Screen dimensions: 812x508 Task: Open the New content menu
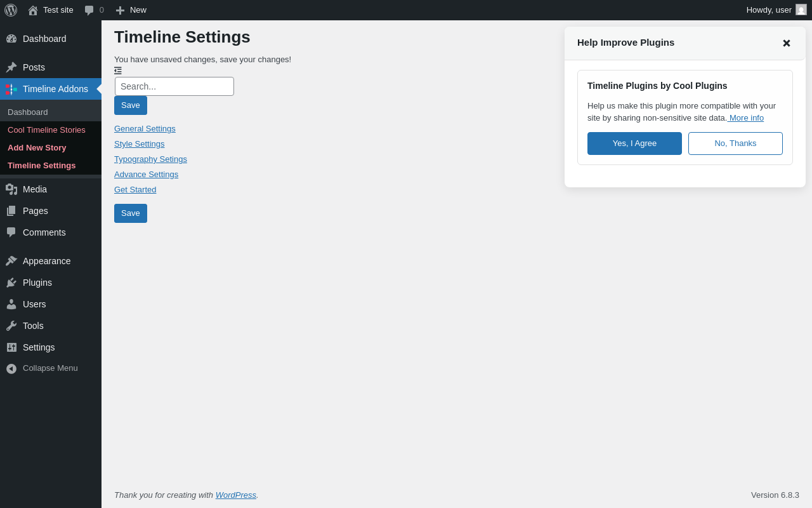131,10
